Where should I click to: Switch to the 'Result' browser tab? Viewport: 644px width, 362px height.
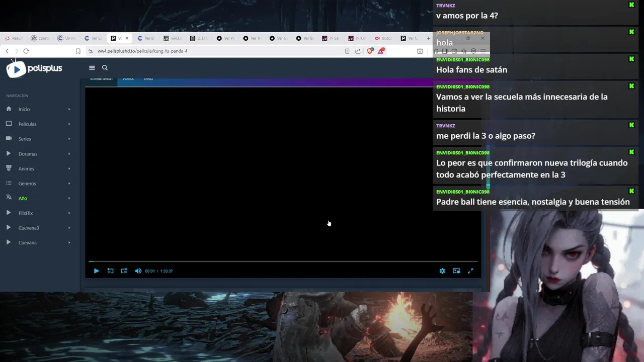(14, 38)
